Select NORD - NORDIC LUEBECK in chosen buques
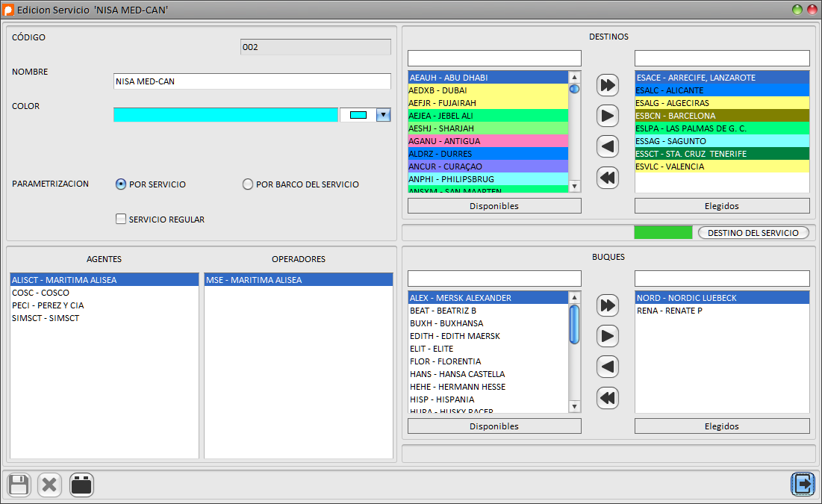This screenshot has width=822, height=504. coord(722,298)
